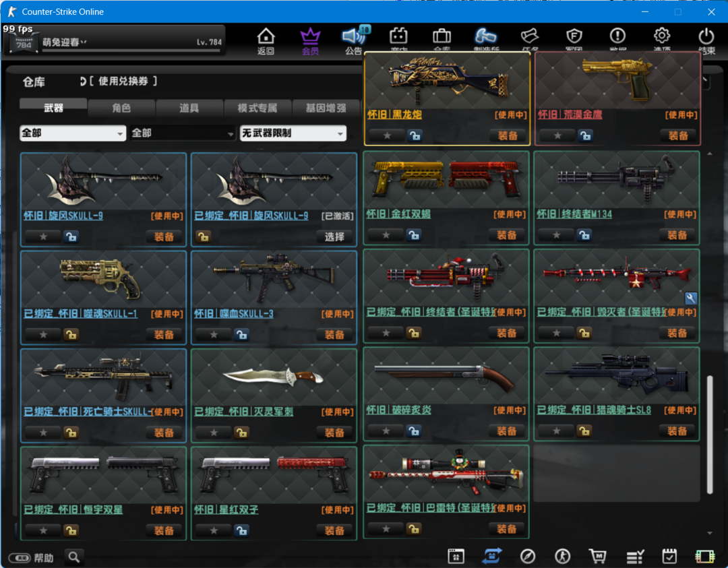Screen dimensions: 728x568
Task: Toggle the lock on 怀旧|喋血SKULL-3
Action: pyautogui.click(x=241, y=335)
